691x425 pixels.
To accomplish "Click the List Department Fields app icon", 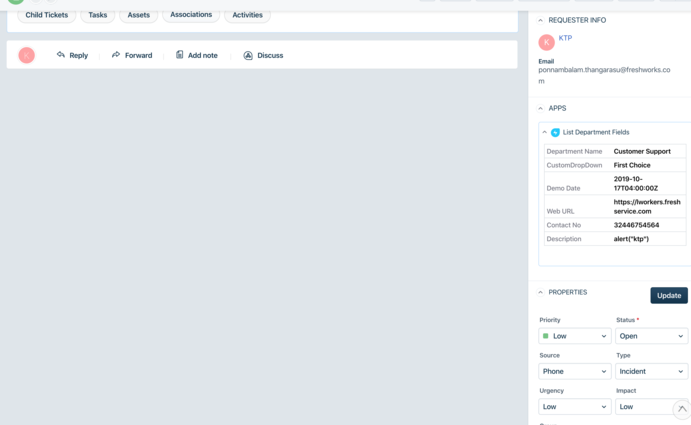I will 555,132.
